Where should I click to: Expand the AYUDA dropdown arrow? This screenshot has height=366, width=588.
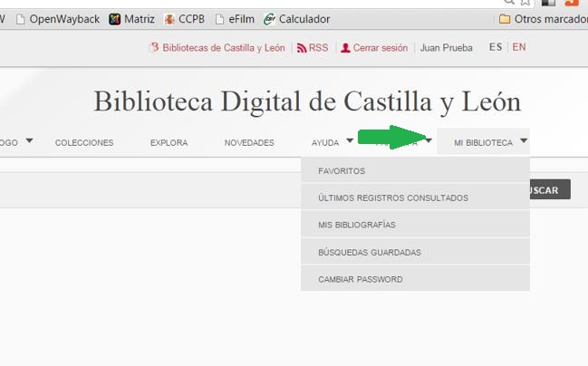point(350,140)
